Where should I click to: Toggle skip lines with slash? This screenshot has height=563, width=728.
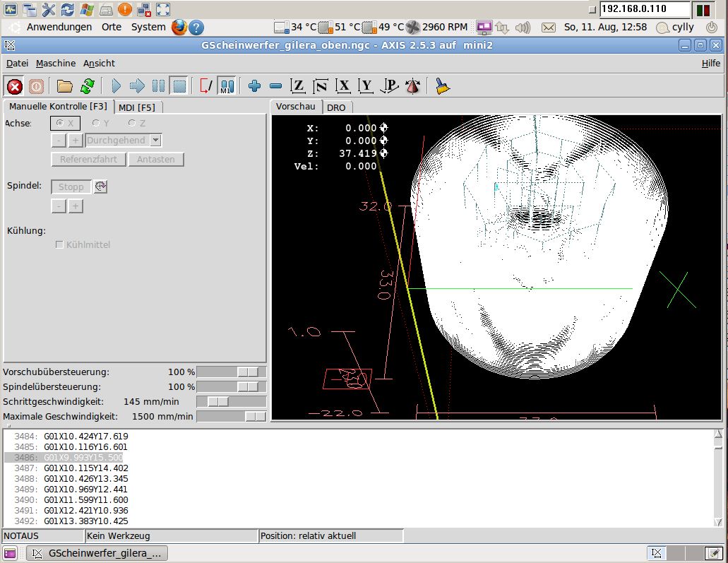[x=205, y=86]
